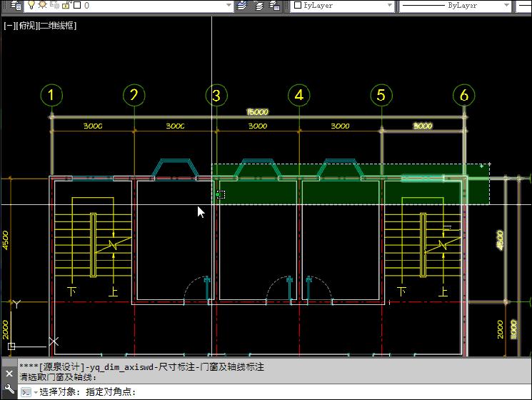Open the 二维线框 visual style menu
Image resolution: width=532 pixels, height=400 pixels.
[x=56, y=26]
